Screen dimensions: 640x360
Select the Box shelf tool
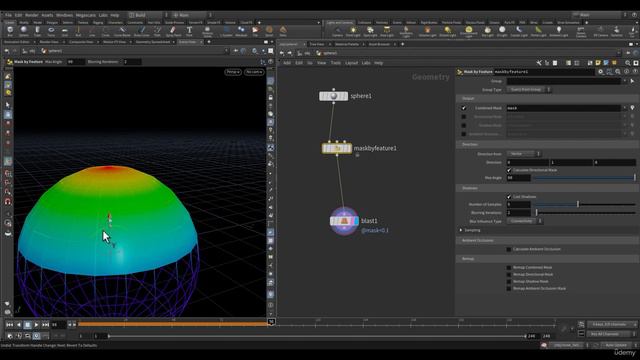[x=10, y=31]
